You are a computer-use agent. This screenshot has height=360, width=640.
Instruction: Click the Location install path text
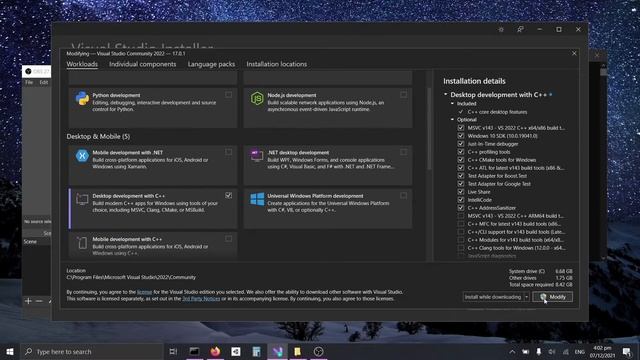131,277
